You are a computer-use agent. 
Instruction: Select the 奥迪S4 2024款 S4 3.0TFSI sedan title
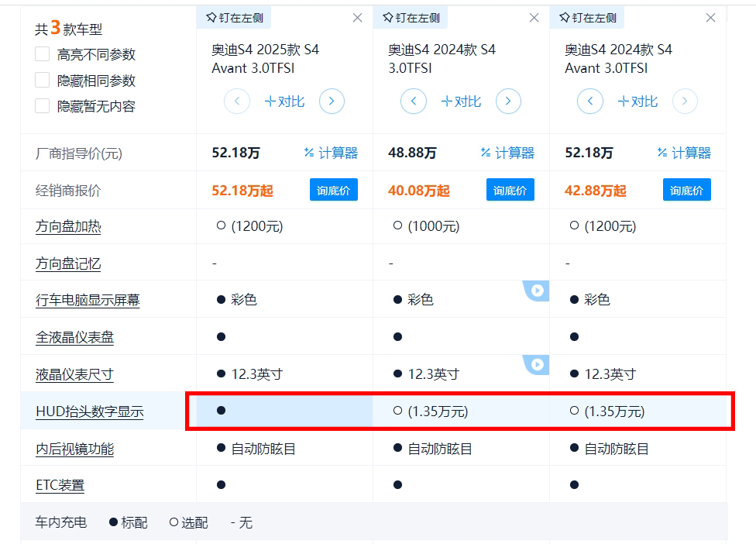tap(442, 59)
